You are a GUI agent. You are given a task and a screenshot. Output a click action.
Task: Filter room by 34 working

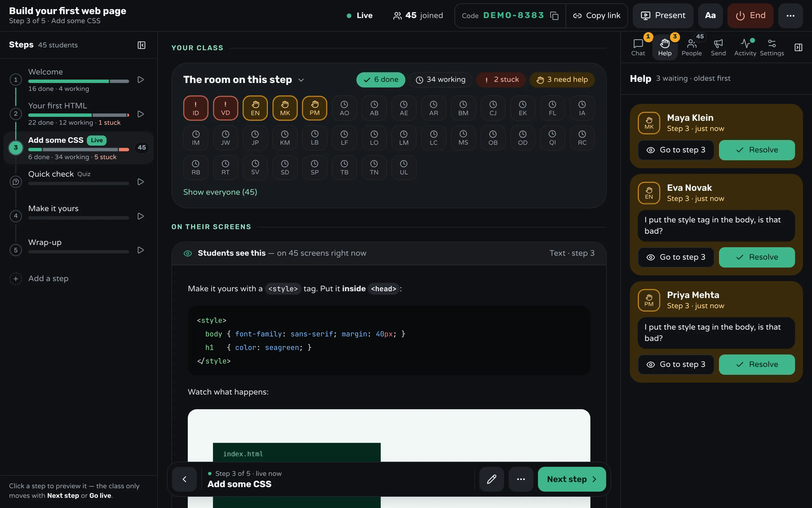click(x=440, y=80)
